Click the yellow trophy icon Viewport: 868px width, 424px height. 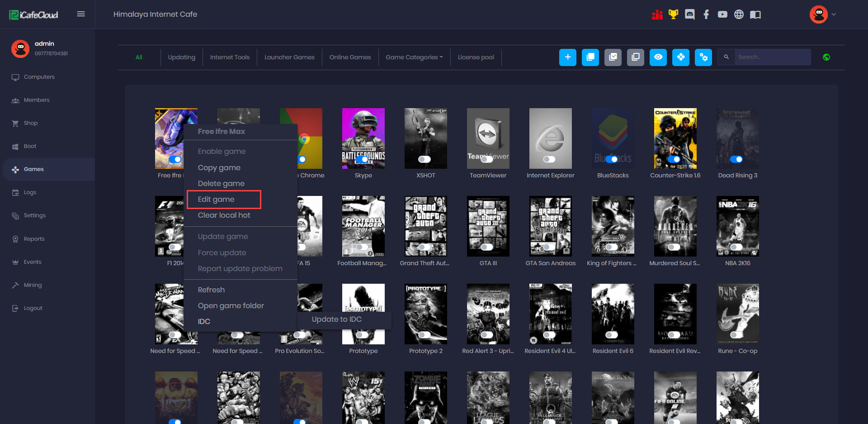click(673, 14)
